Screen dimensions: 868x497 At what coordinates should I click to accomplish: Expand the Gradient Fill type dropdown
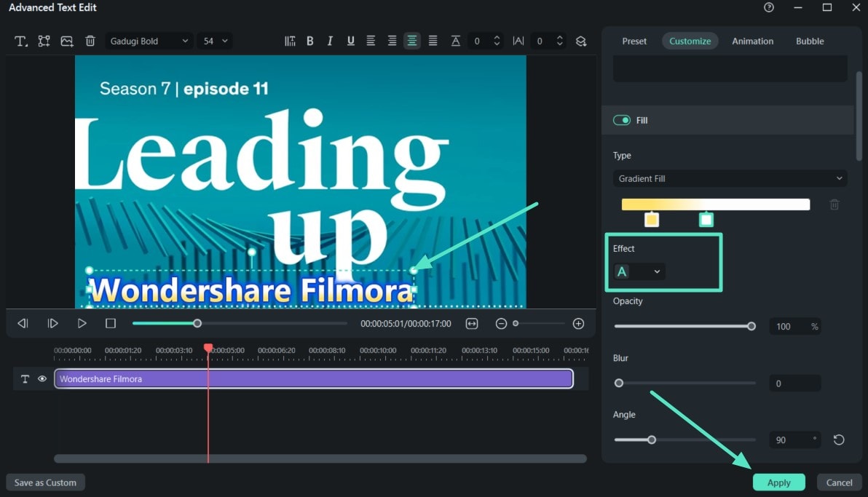point(730,178)
